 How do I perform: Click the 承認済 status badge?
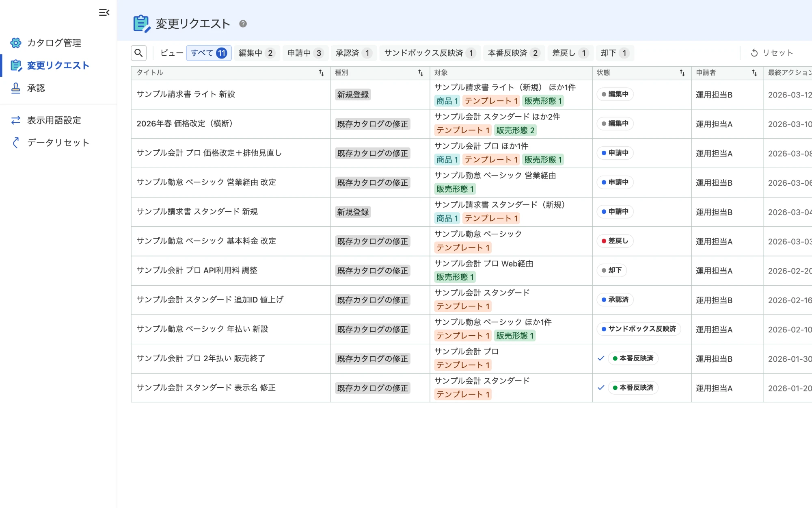615,300
